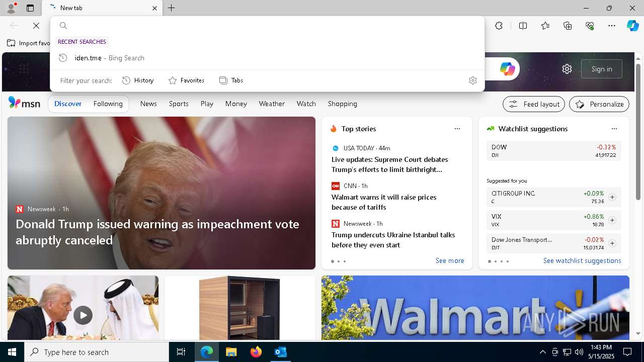Screen dimensions: 644x362
Task: Open Watchlist suggestions more options menu
Action: tap(614, 129)
